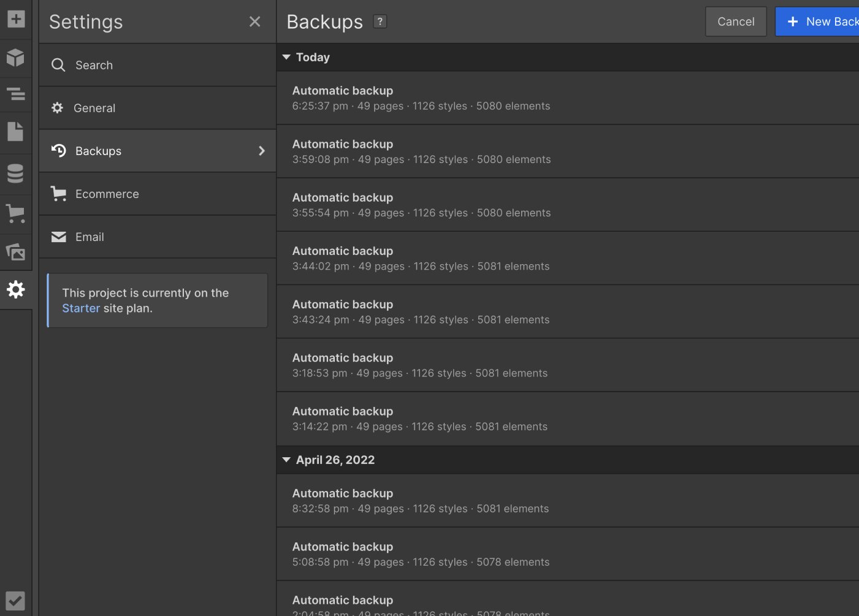Screen dimensions: 859x616
Task: Collapse the April 26, 2022 section
Action: pos(286,460)
